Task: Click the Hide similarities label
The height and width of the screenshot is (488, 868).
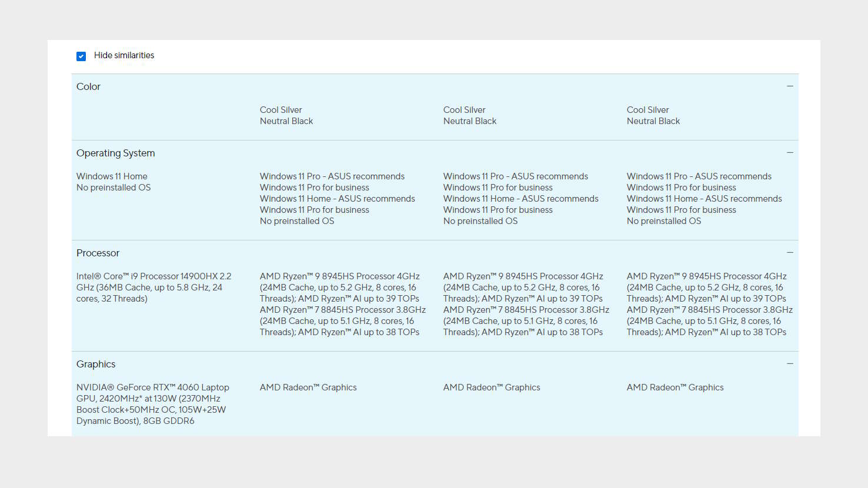Action: 124,55
